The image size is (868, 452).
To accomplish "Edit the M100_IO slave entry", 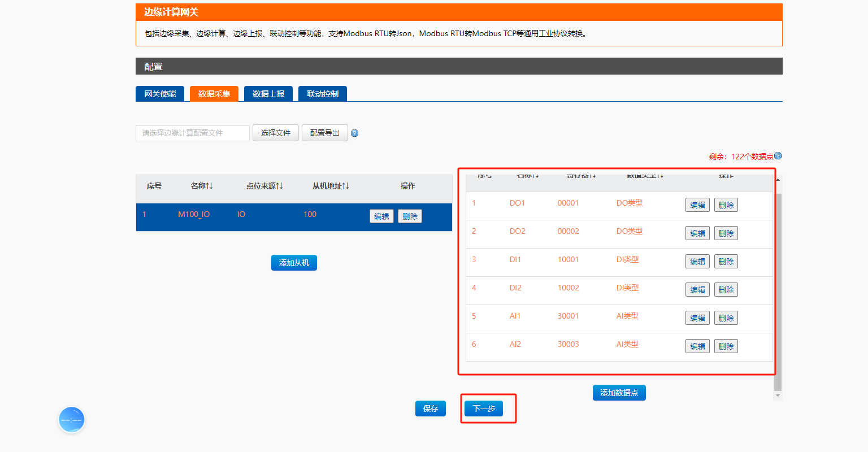I will (381, 216).
